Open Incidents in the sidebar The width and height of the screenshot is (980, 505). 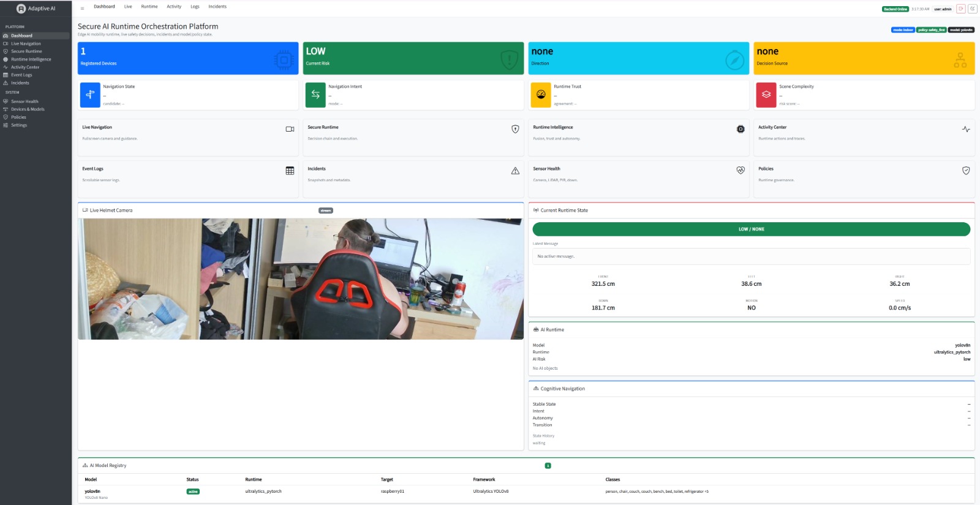pyautogui.click(x=36, y=83)
